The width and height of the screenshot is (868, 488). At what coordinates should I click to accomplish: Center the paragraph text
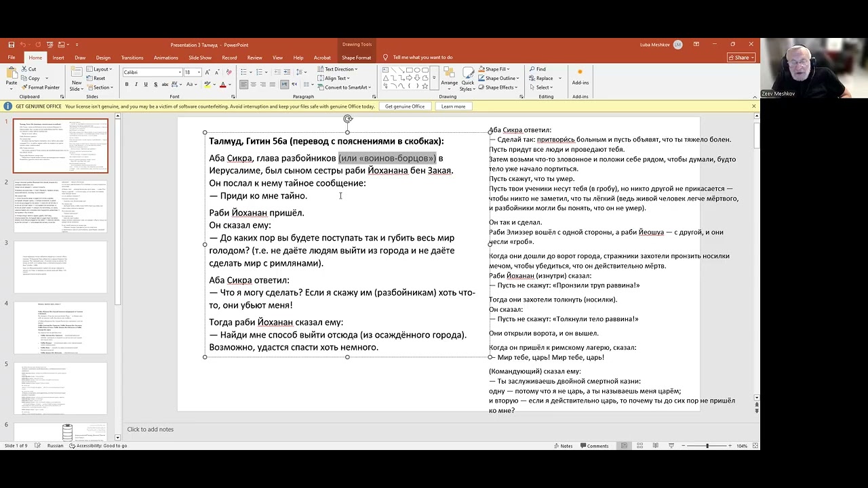point(253,85)
